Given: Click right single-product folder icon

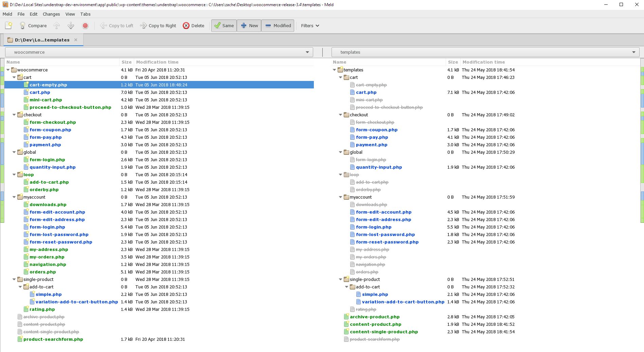Looking at the screenshot, I should [x=346, y=279].
